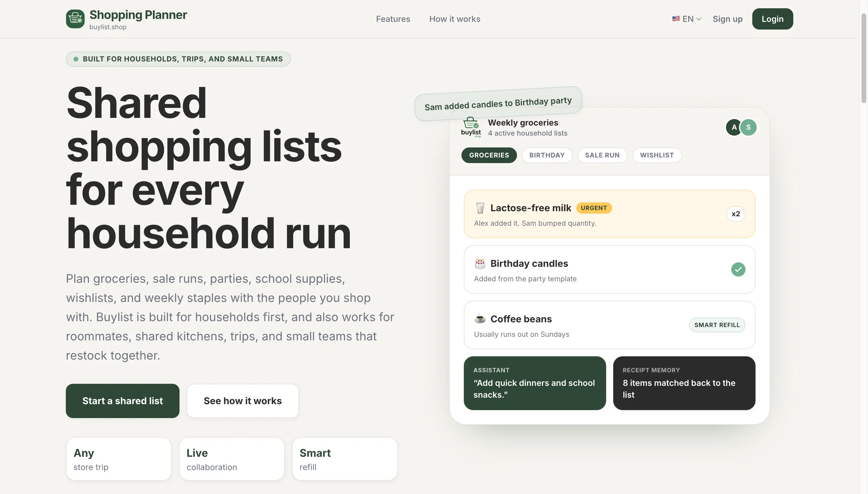Viewport: 868px width, 494px height.
Task: Click the x2 quantity badge
Action: [736, 214]
